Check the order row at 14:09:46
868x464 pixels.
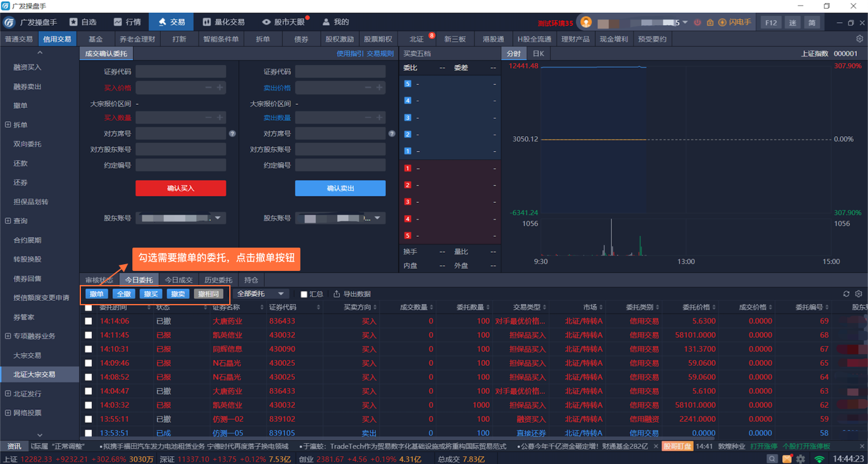click(89, 363)
